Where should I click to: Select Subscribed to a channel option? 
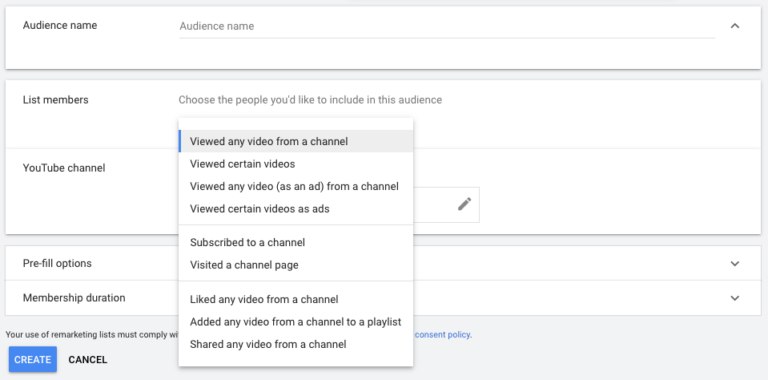point(296,242)
